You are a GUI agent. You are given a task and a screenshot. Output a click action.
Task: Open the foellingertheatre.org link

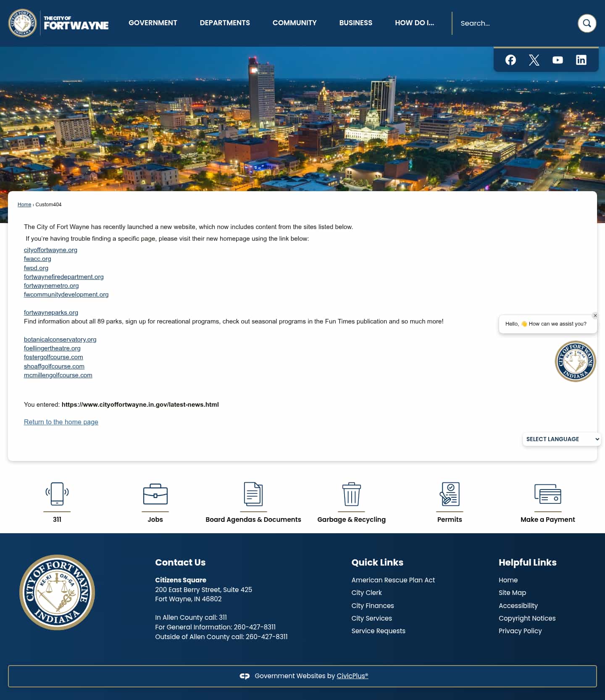[52, 348]
